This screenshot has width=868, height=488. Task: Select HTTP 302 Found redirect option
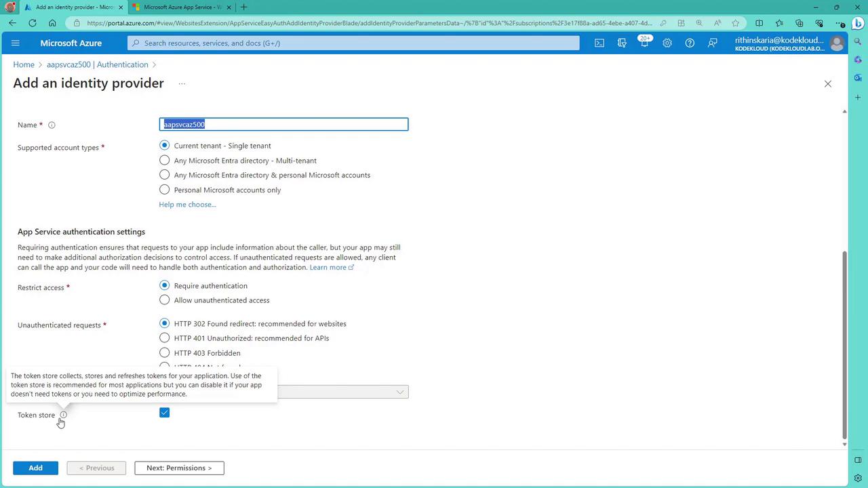(164, 323)
